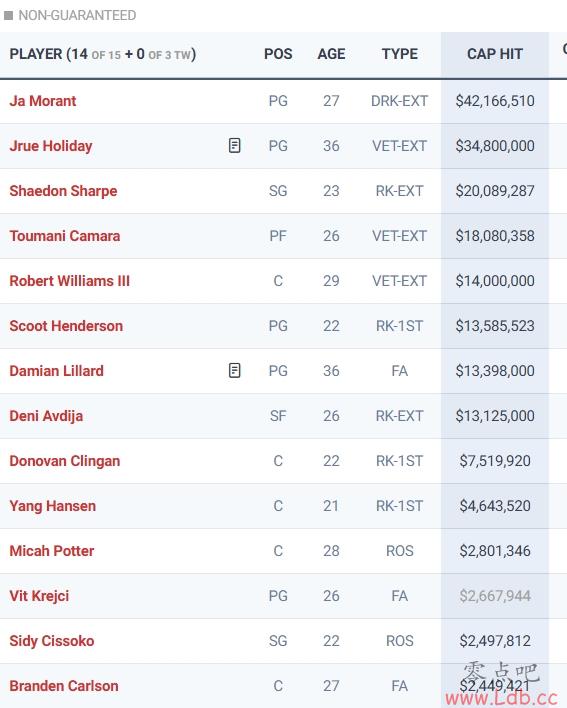
Task: Click the grey Non-Guaranteed legend square
Action: (8, 15)
